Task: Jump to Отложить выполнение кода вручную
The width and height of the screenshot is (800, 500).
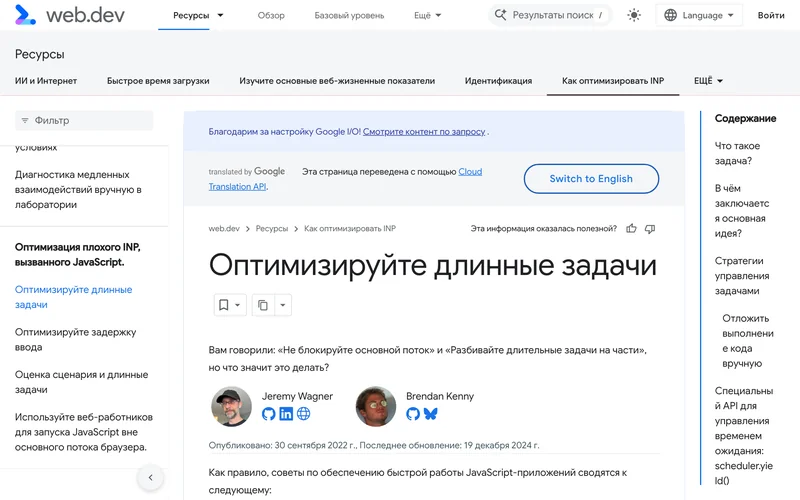Action: click(x=748, y=341)
